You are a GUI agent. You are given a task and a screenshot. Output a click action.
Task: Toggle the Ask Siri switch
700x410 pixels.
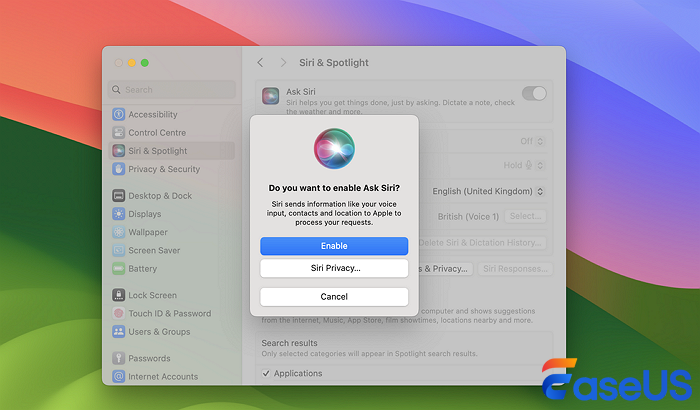pyautogui.click(x=534, y=93)
